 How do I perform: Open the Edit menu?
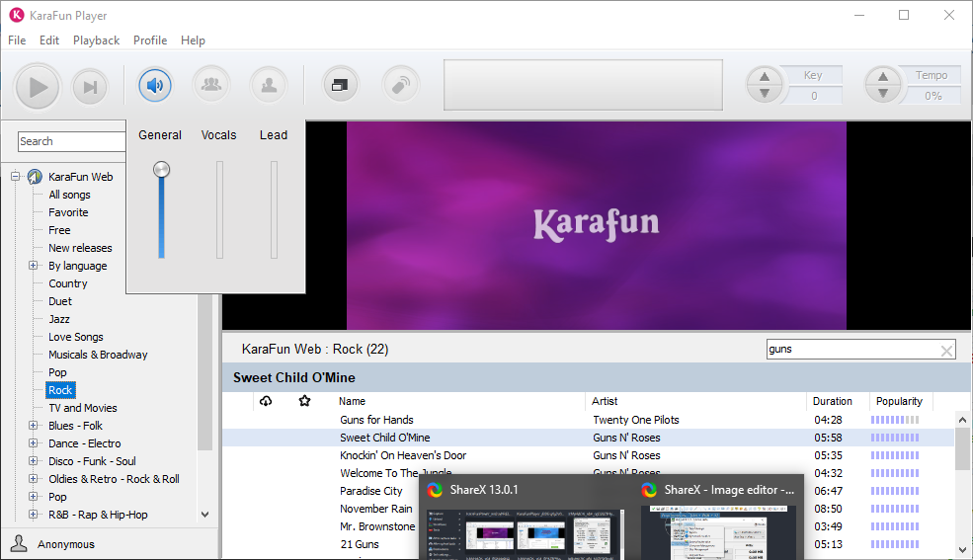point(49,40)
